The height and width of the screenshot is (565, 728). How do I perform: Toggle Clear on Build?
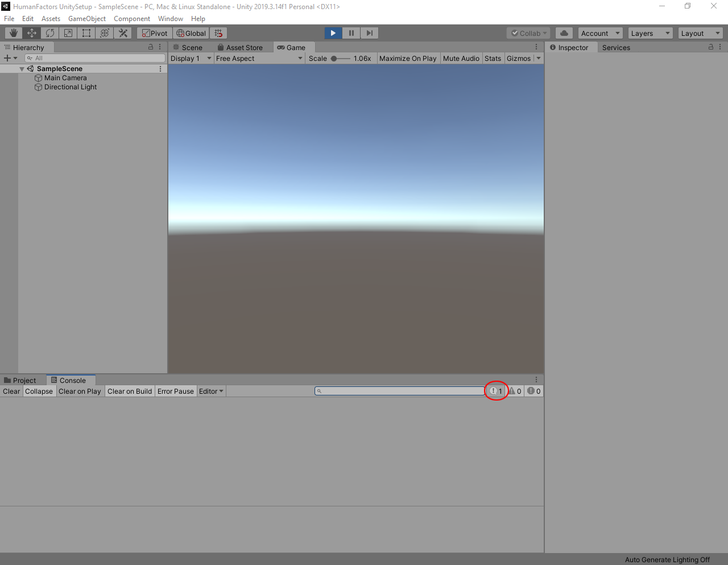pos(130,391)
